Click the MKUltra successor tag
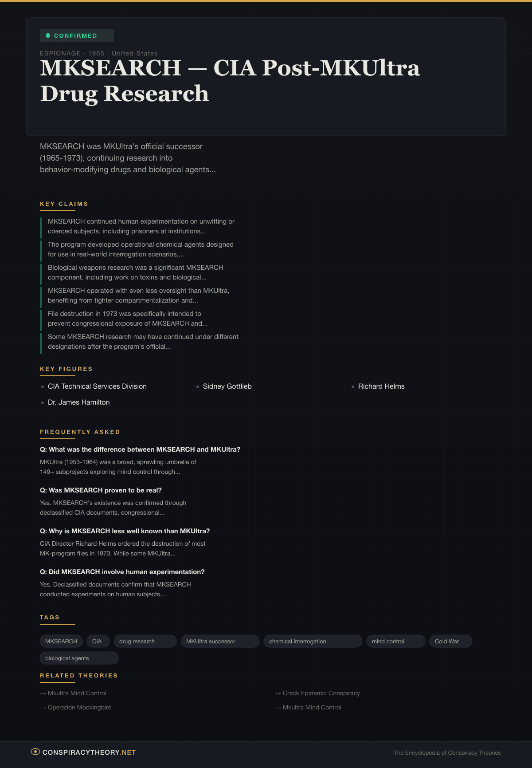 (x=219, y=641)
